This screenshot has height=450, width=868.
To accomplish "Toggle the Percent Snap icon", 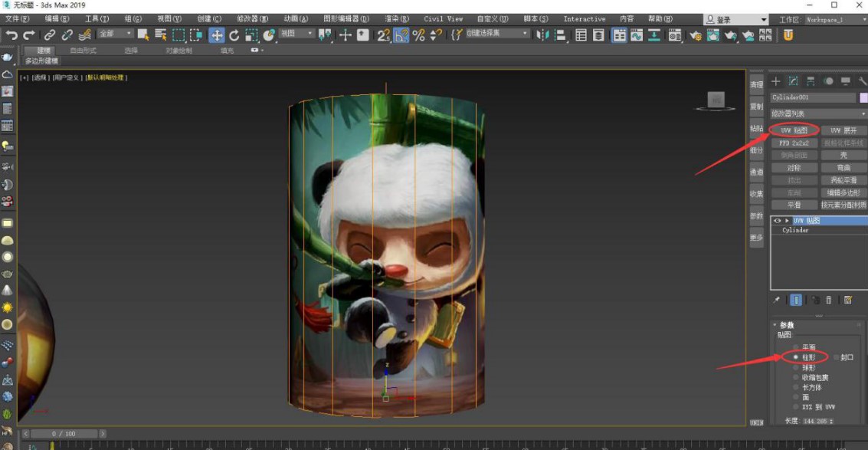I will (x=418, y=35).
